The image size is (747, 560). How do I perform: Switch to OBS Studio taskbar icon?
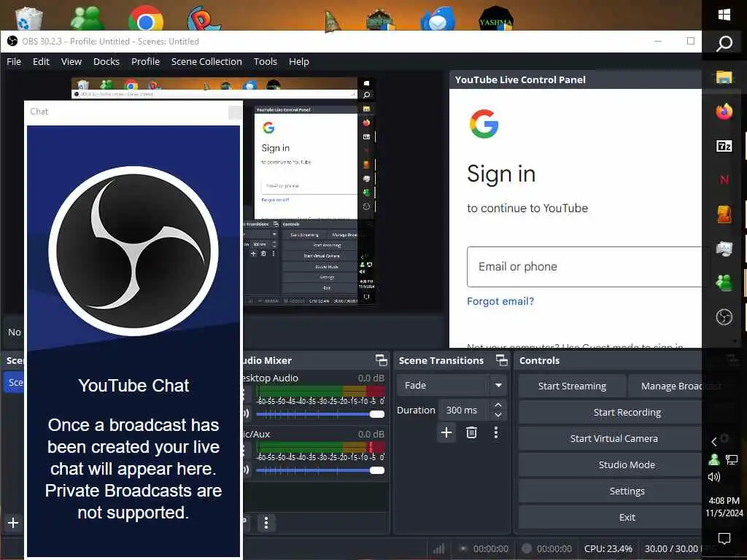pyautogui.click(x=724, y=317)
